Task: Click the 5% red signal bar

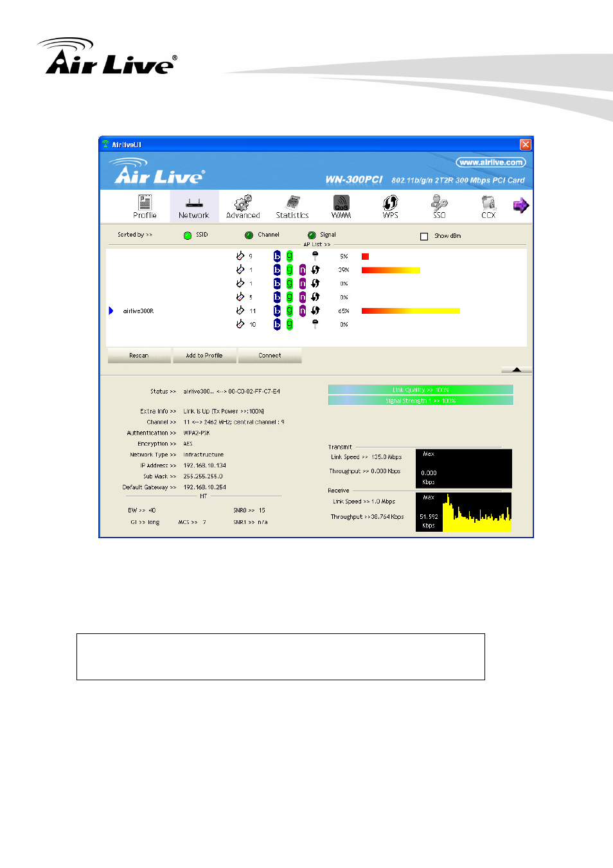Action: (365, 257)
